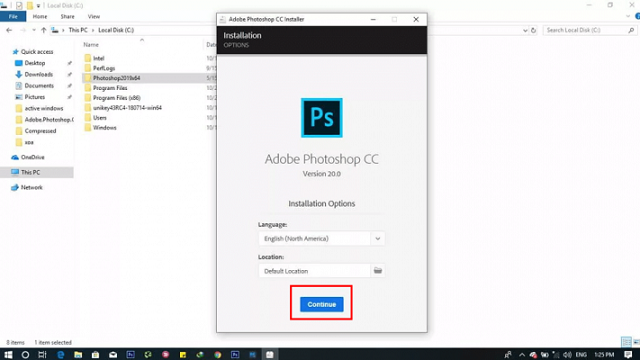Select the Photoshop2019x64 folder

click(117, 78)
